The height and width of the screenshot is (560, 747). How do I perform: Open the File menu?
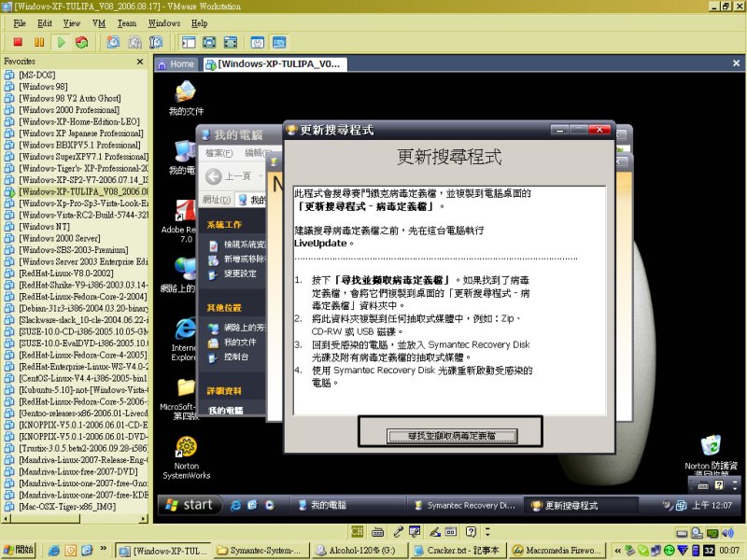pos(20,23)
